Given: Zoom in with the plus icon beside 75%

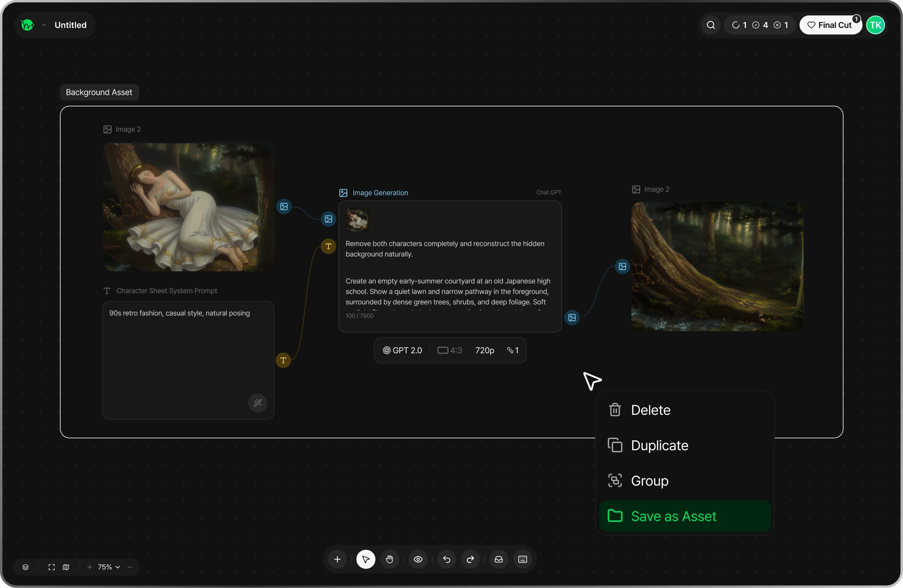Looking at the screenshot, I should (89, 567).
